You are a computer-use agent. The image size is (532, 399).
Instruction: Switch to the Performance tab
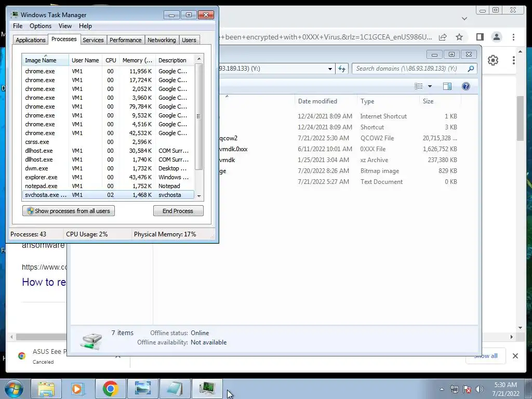coord(125,40)
